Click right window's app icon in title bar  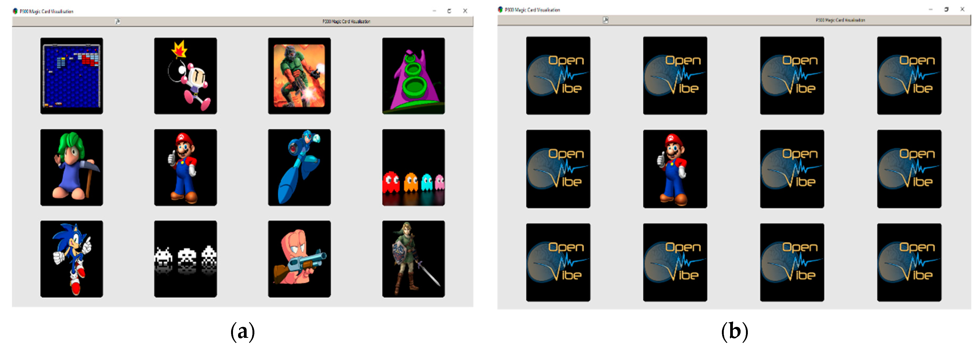pos(500,10)
